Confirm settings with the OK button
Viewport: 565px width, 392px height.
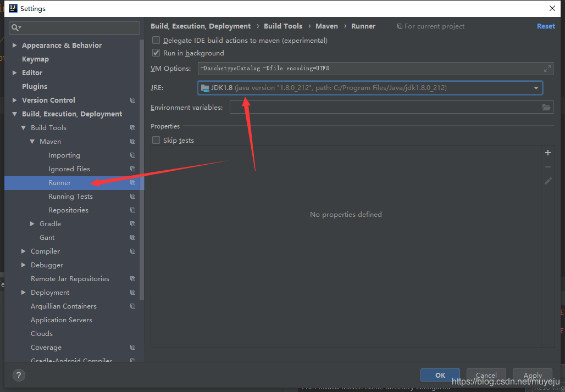[440, 375]
